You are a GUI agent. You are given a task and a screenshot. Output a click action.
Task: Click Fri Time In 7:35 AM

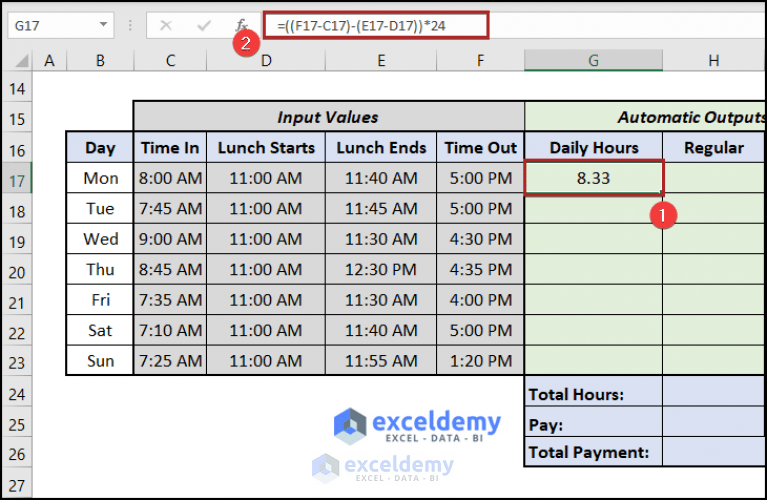point(170,299)
